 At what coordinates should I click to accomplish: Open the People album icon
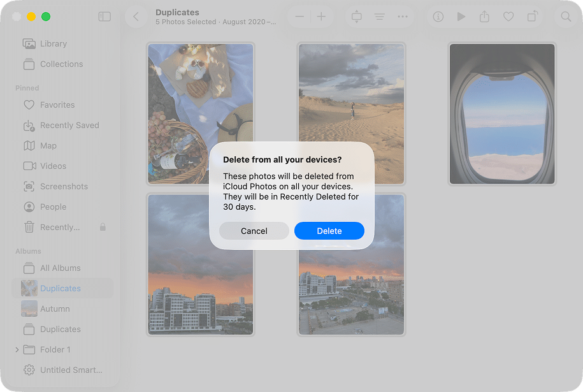point(29,207)
